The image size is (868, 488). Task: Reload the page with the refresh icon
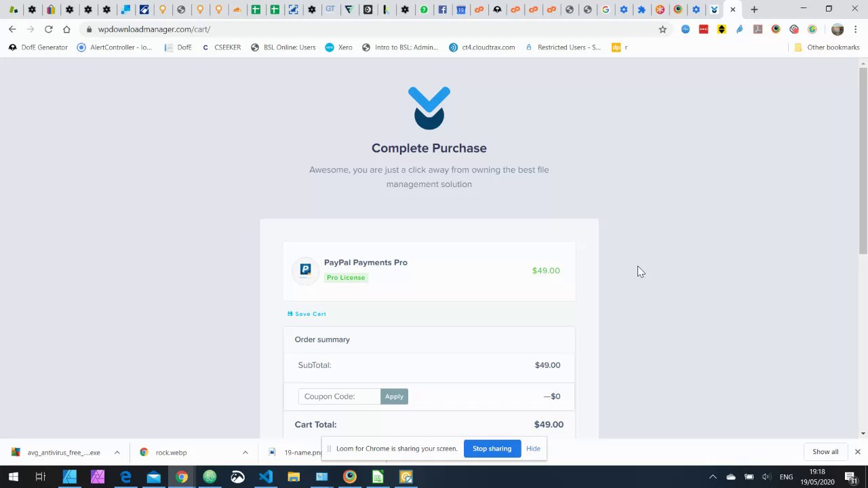click(48, 29)
